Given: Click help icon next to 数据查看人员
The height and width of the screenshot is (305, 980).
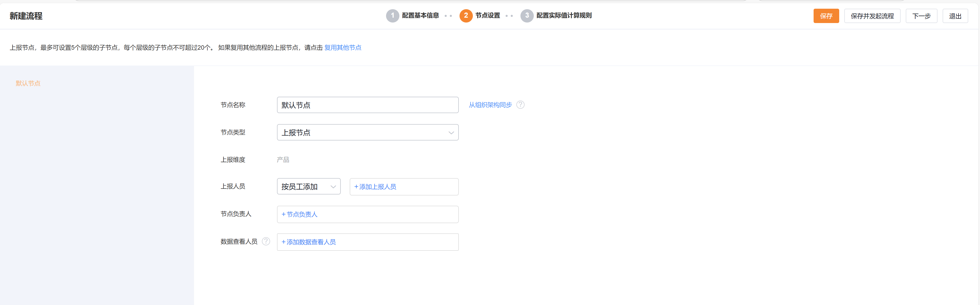Looking at the screenshot, I should (266, 241).
